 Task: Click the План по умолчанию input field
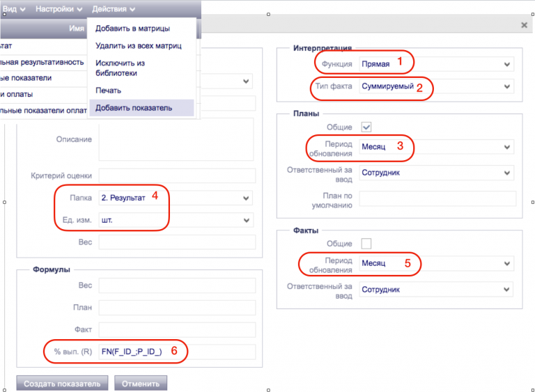[437, 198]
